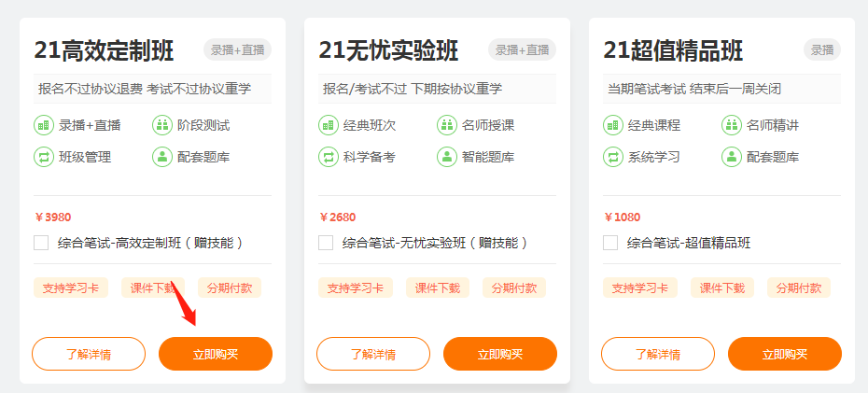Screen dimensions: 868x393
Task: Open 了解详情 for 21高效定制班
Action: (x=89, y=354)
